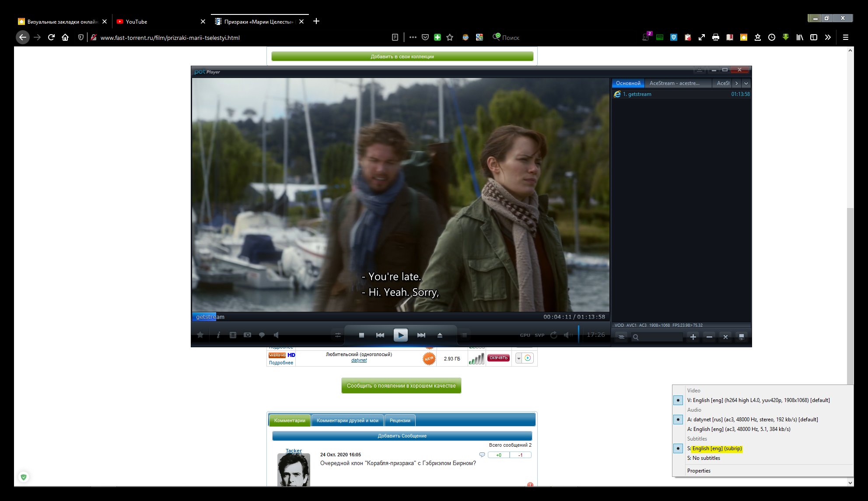Screen dimensions: 868x501
Task: Click the 'Добавить Сообщение' button
Action: pyautogui.click(x=402, y=436)
